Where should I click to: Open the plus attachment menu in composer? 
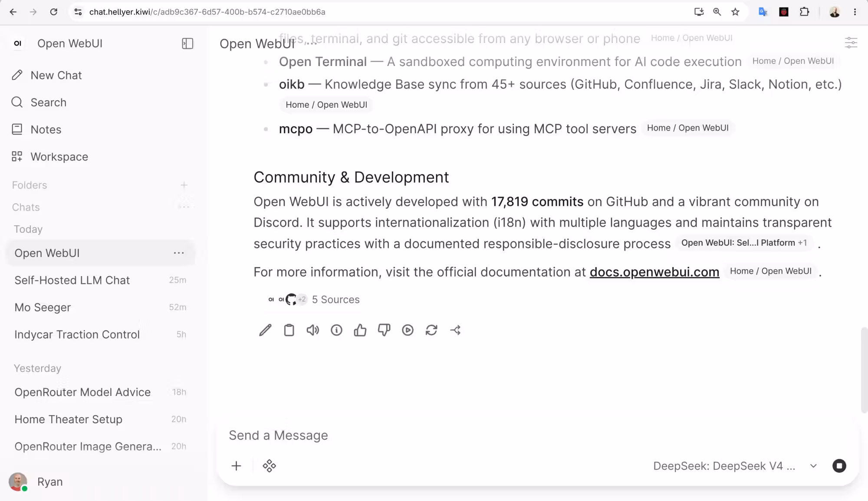(x=236, y=466)
